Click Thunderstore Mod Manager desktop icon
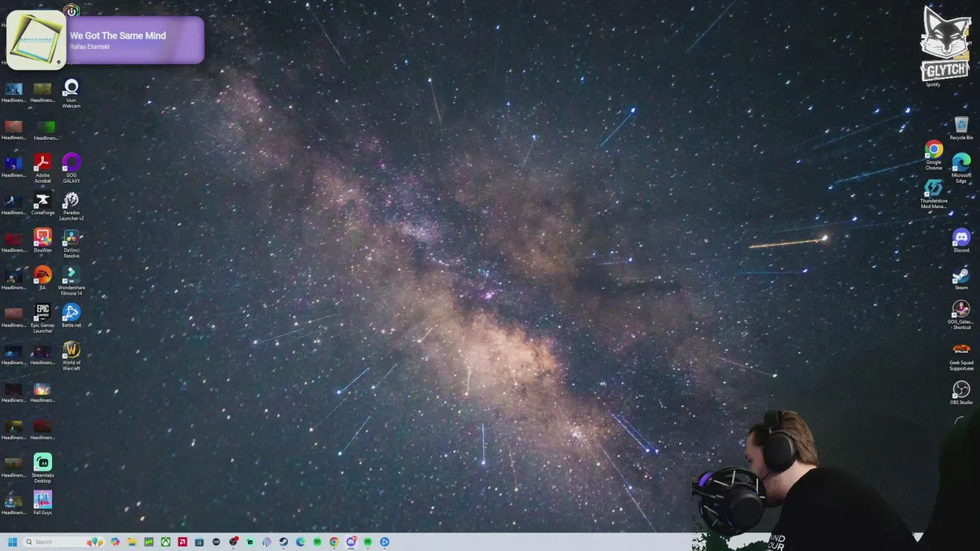The height and width of the screenshot is (551, 980). (933, 194)
